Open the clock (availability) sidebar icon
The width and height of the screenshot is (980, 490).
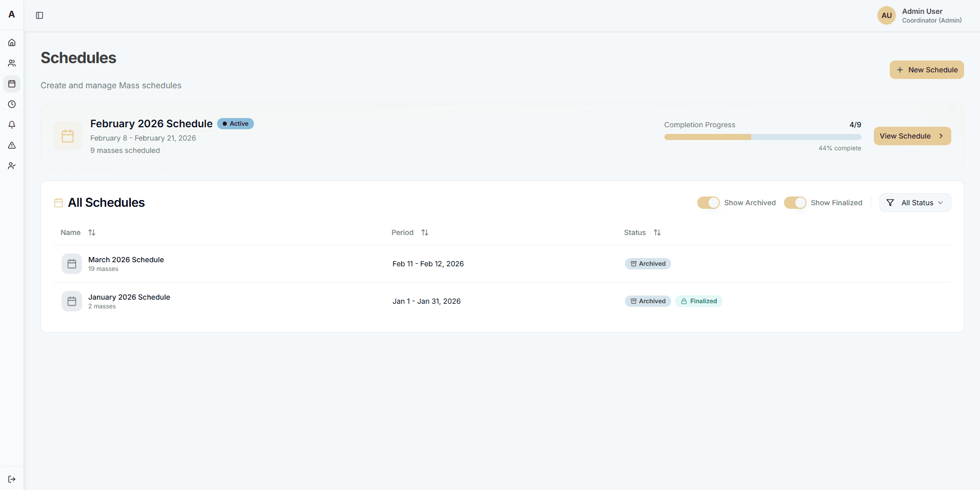tap(11, 104)
